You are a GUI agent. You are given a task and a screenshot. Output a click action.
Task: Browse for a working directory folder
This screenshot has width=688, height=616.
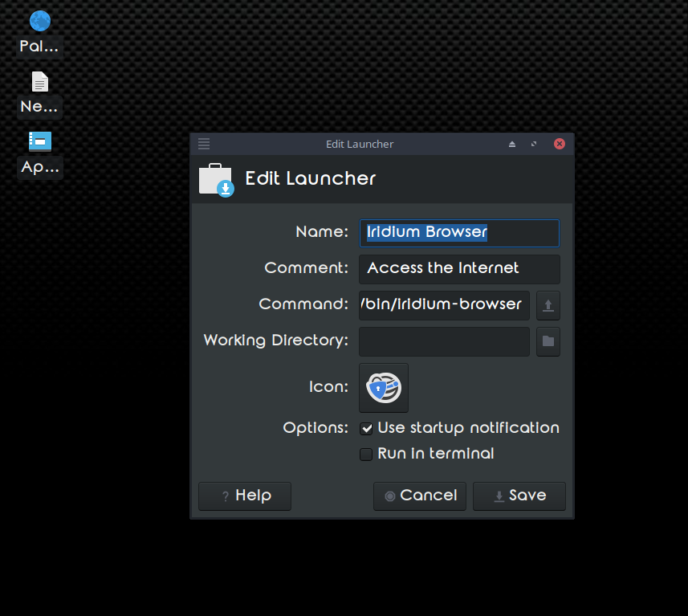click(x=548, y=341)
